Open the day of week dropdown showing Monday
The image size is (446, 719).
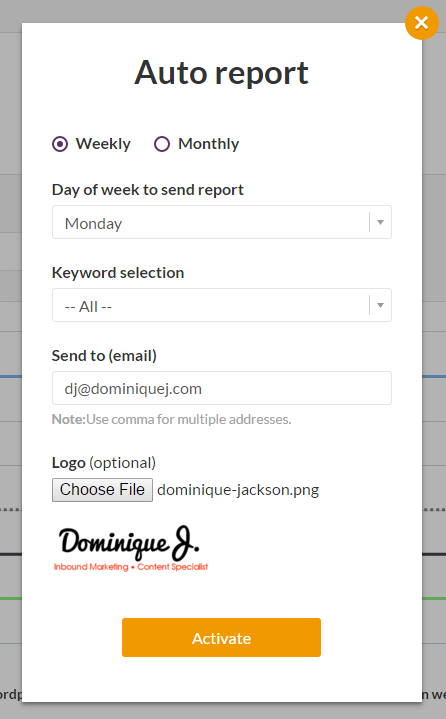tap(222, 222)
